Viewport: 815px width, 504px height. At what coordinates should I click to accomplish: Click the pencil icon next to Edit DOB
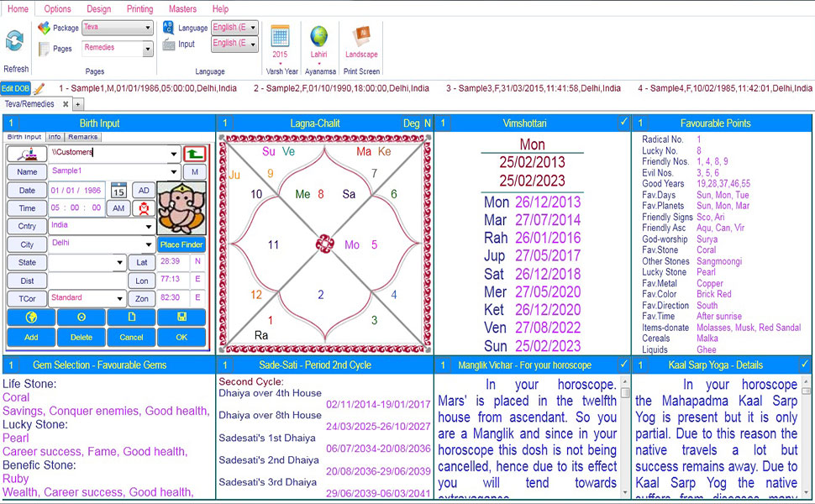click(39, 88)
